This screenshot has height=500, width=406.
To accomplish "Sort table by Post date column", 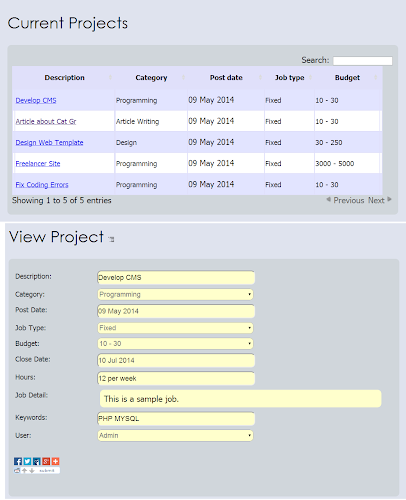I will coord(226,78).
